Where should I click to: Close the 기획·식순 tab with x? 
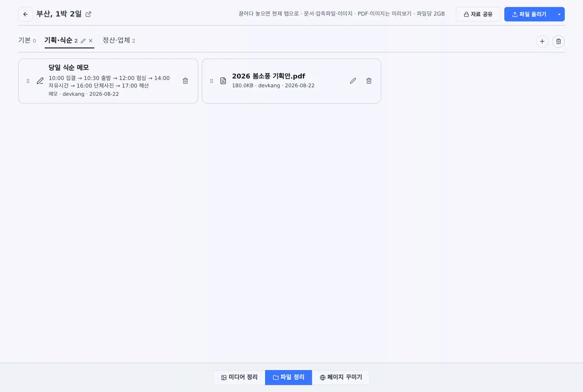[x=91, y=41]
